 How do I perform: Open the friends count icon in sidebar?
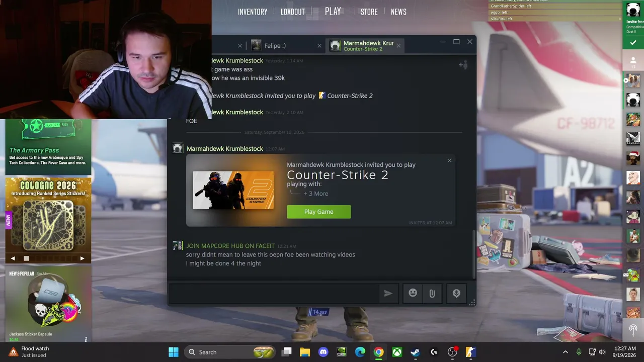coord(633,61)
